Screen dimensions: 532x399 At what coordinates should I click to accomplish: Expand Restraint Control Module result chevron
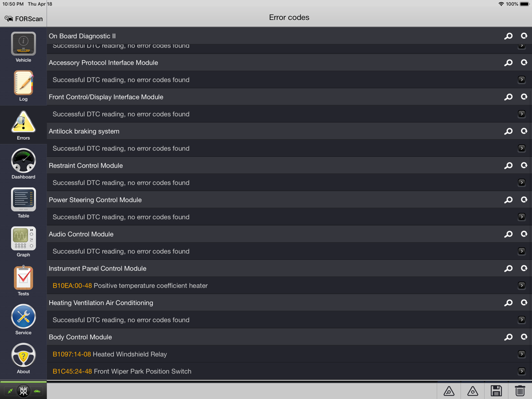tap(521, 183)
